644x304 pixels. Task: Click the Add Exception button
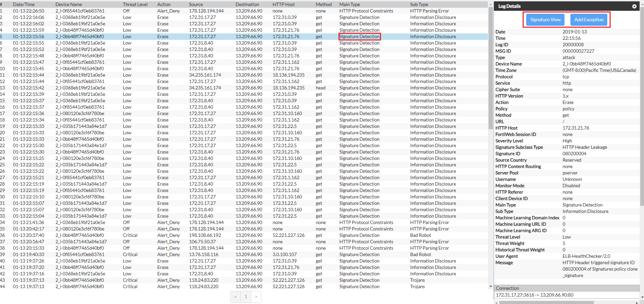click(589, 20)
